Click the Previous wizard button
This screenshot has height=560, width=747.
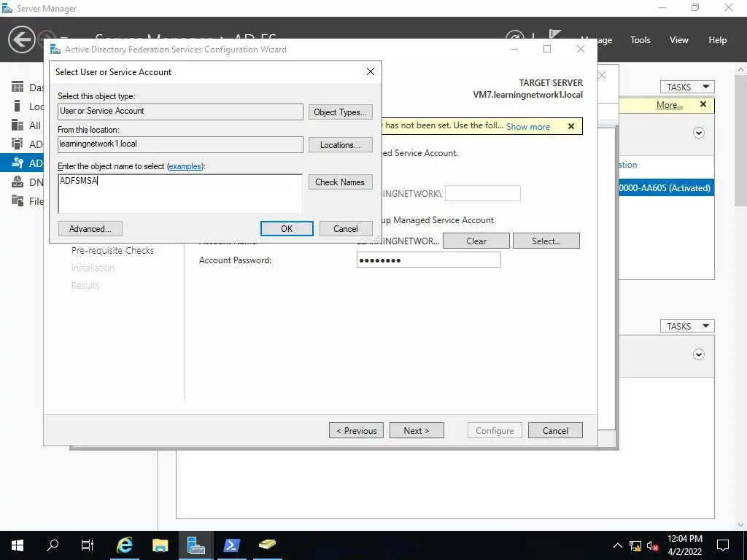click(x=356, y=430)
